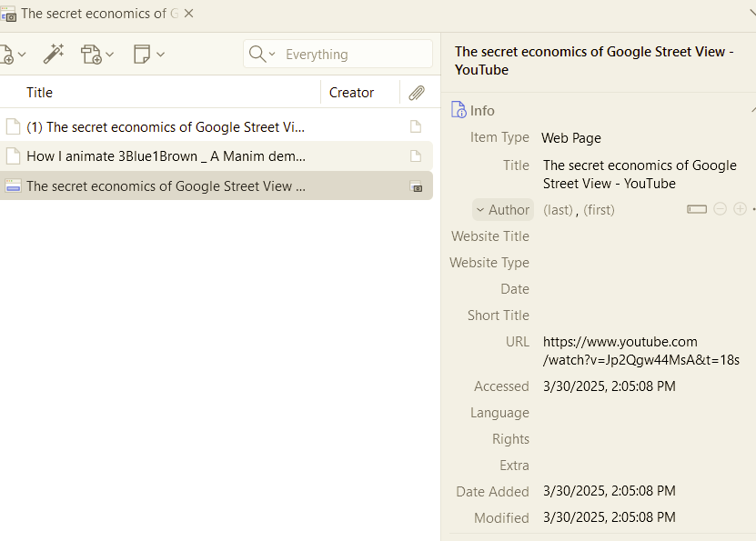
Task: Edit the Accessed date value
Action: pyautogui.click(x=609, y=386)
